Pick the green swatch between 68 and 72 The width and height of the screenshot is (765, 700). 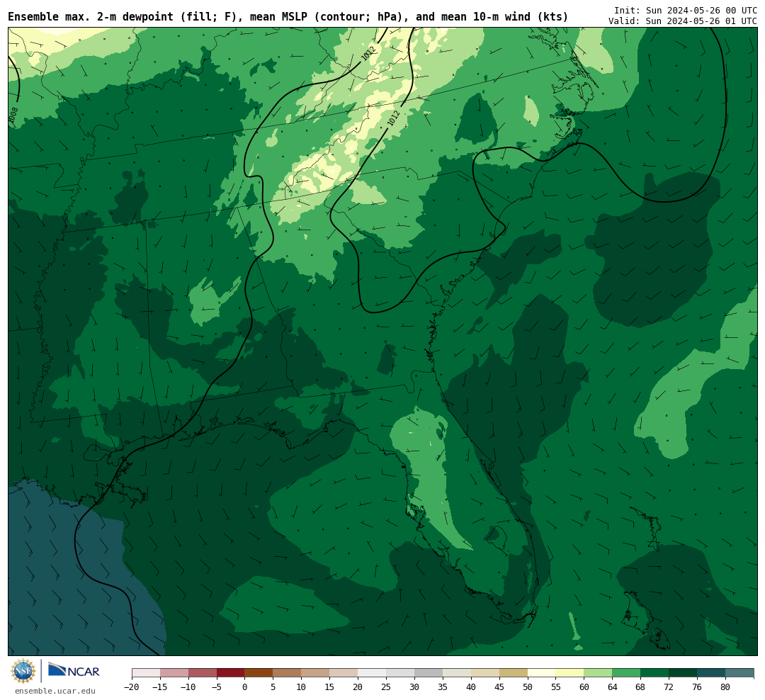tap(655, 673)
